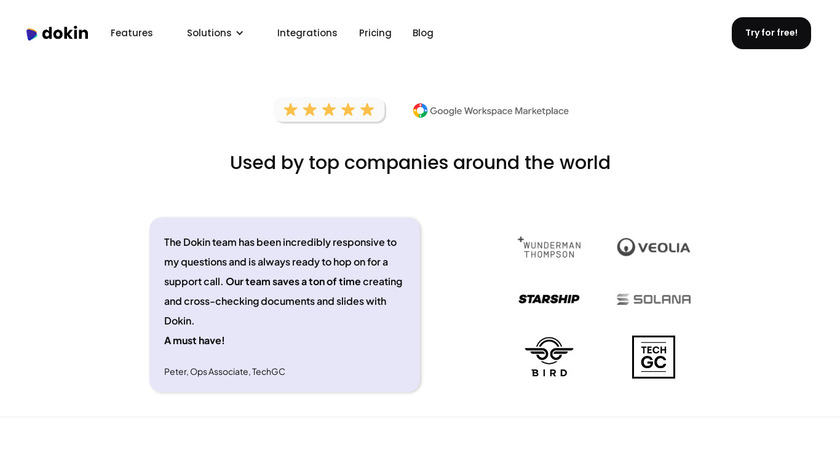This screenshot has height=472, width=840.
Task: Click the 'Used by top companies' heading
Action: coord(420,162)
